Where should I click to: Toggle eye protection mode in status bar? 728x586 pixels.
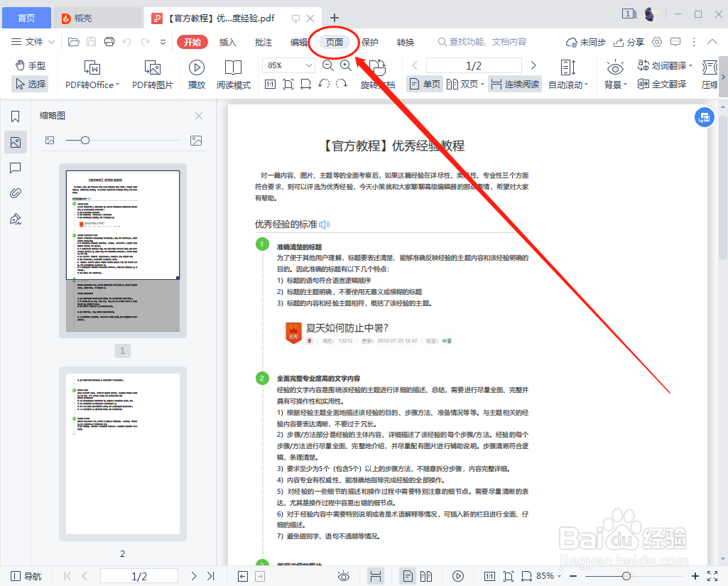tap(344, 576)
